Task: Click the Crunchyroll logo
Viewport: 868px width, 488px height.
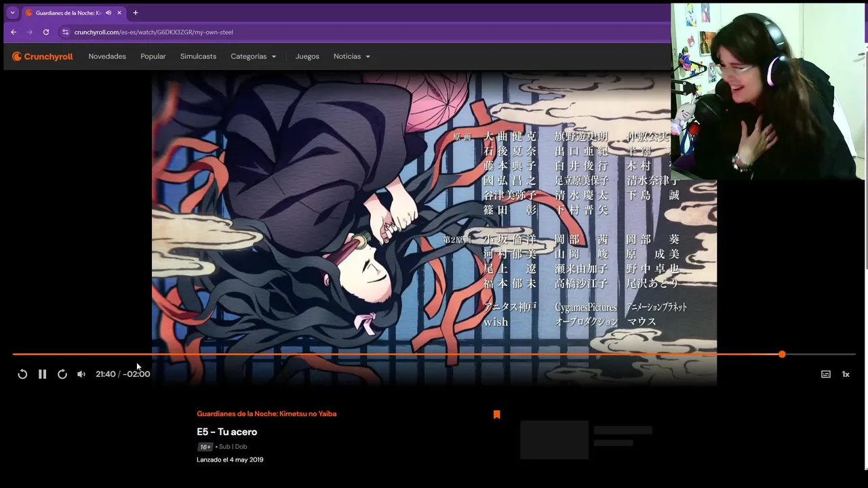Action: (43, 56)
